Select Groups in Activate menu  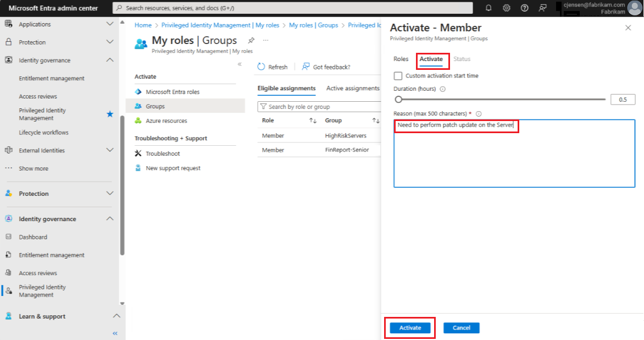tap(185, 106)
